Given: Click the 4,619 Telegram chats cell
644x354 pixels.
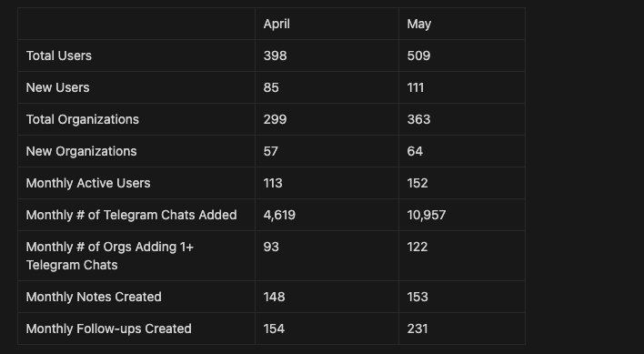Looking at the screenshot, I should [x=327, y=215].
